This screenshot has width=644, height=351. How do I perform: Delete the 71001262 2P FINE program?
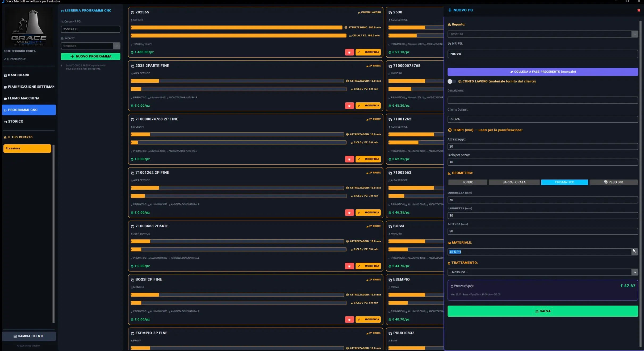coord(349,213)
